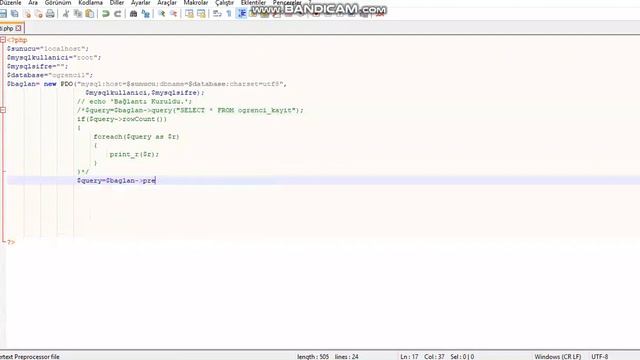Viewport: 640px width, 360px height.
Task: Toggle the Indent Guide toolbar icon
Action: (242, 14)
